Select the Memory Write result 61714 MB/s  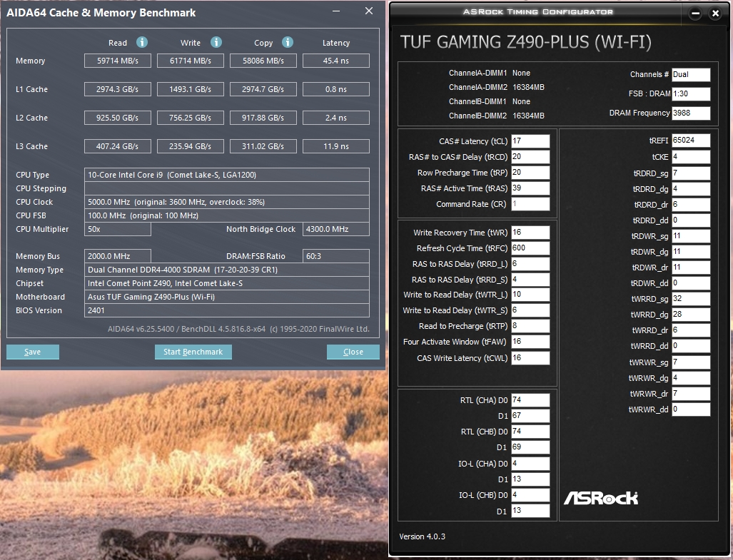pos(191,61)
